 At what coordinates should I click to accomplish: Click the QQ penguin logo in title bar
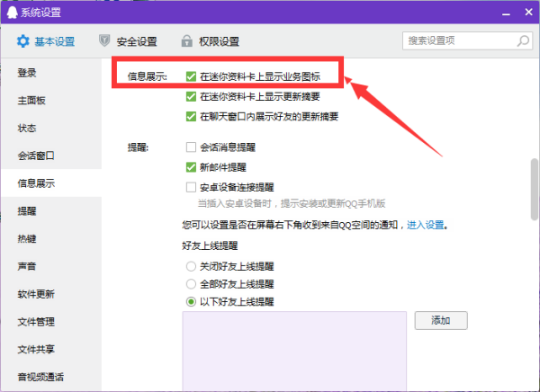tap(12, 13)
